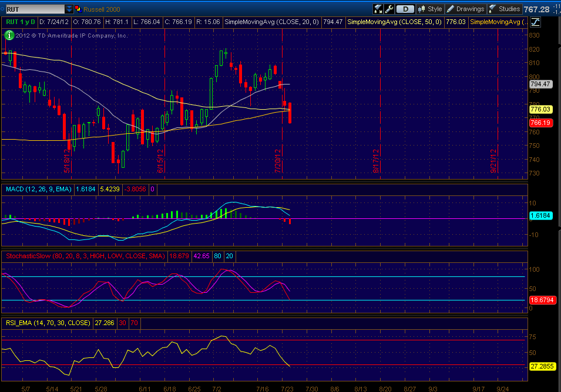Viewport: 561px width, 392px height.
Task: Select RSI_EMA (14, 70, 30, CLOSE) label
Action: [48, 323]
